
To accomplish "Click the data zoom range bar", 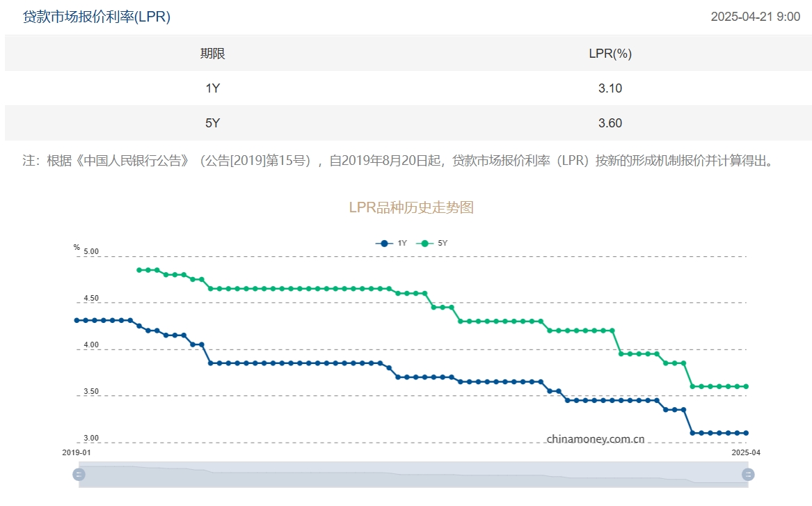I will pyautogui.click(x=413, y=475).
